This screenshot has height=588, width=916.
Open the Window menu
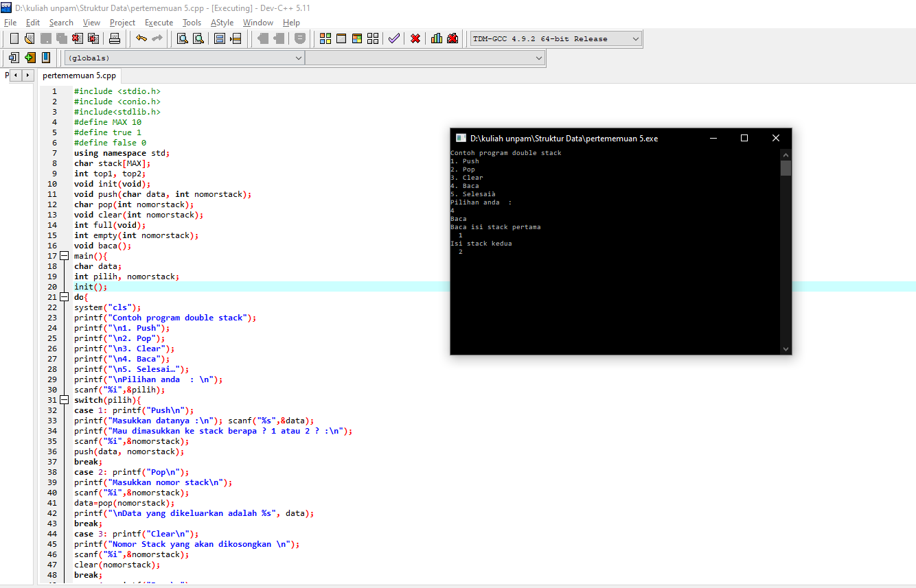coord(258,23)
